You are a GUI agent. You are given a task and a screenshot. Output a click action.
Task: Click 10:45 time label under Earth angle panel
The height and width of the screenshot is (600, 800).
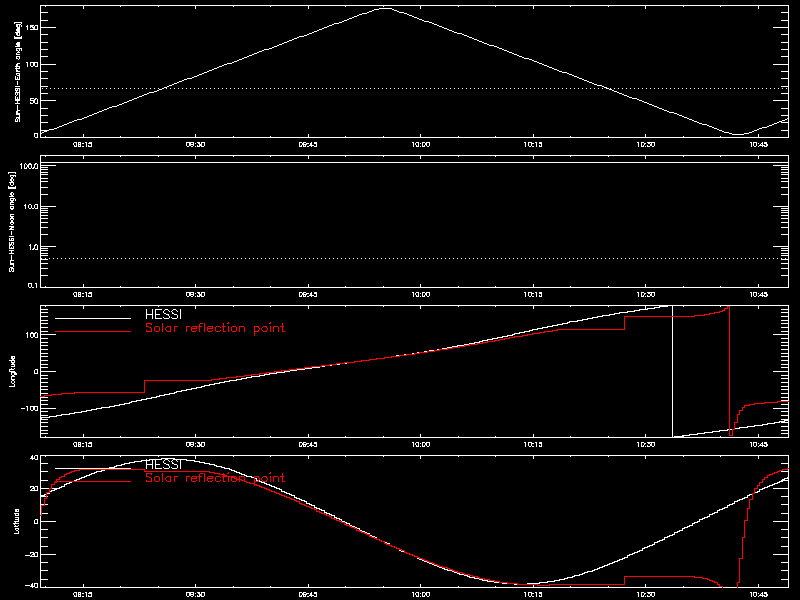point(759,144)
